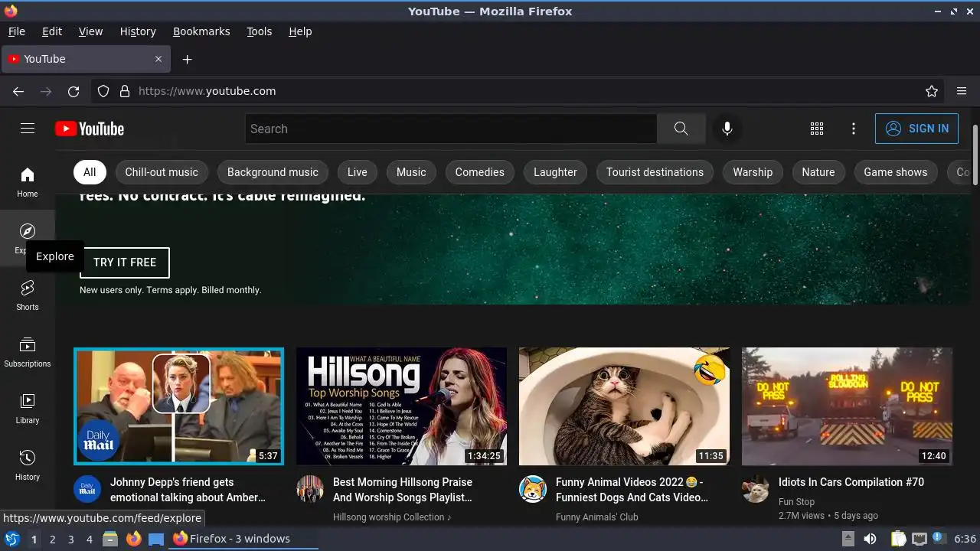Click the TRY IT FREE button
980x551 pixels.
tap(125, 262)
